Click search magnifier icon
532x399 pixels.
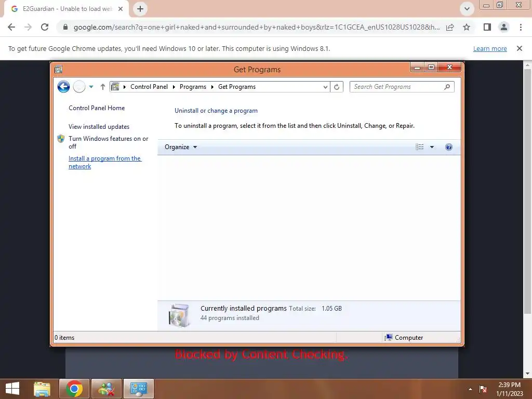coord(447,87)
